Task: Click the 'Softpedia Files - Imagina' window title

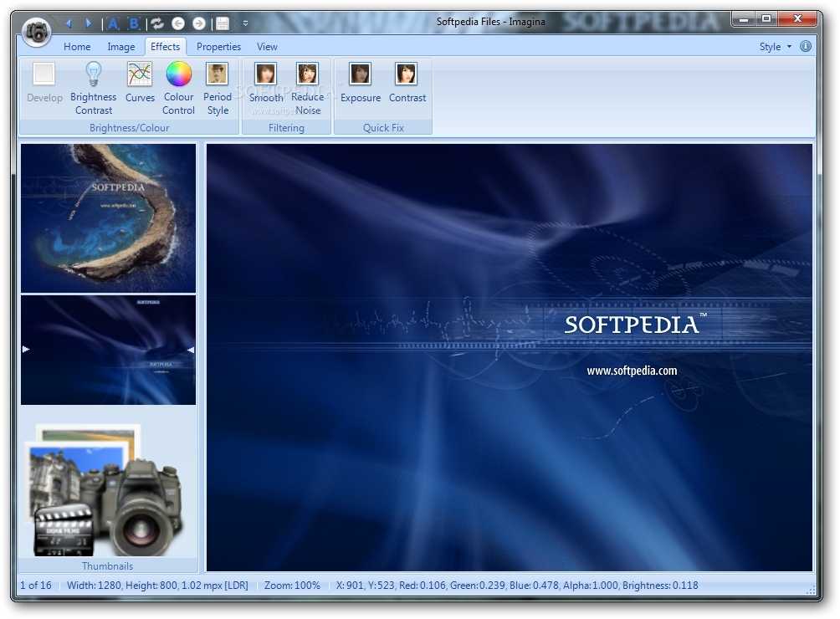Action: pyautogui.click(x=491, y=22)
